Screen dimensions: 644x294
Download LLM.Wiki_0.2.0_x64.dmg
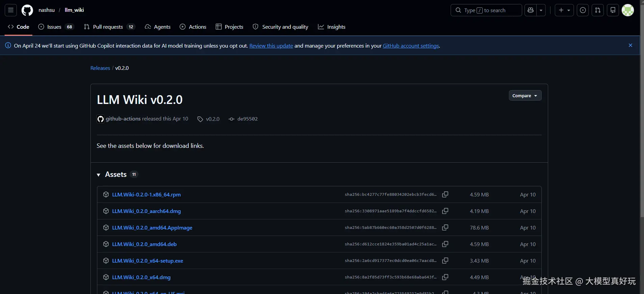pyautogui.click(x=141, y=277)
